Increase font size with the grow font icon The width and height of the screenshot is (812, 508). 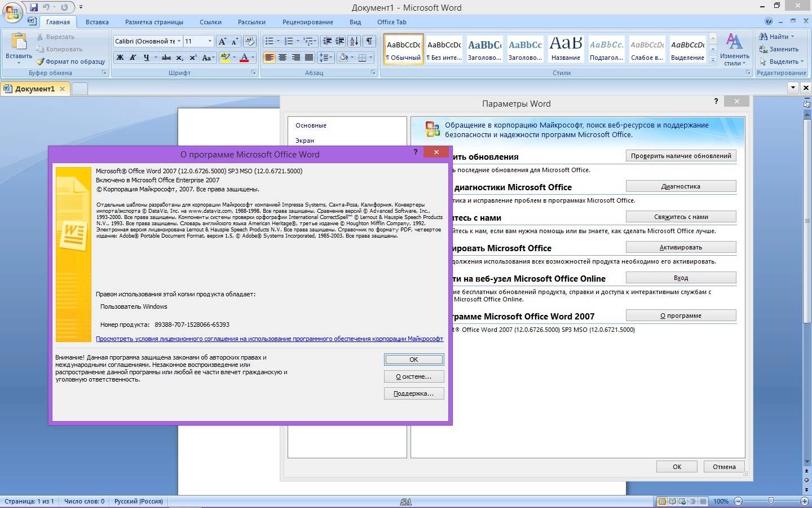point(222,41)
